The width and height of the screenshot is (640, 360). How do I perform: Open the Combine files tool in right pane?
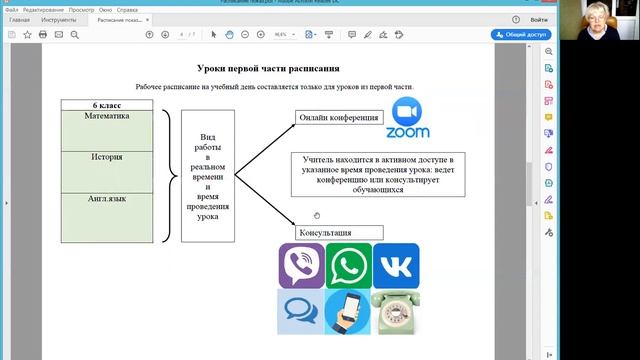(x=549, y=133)
